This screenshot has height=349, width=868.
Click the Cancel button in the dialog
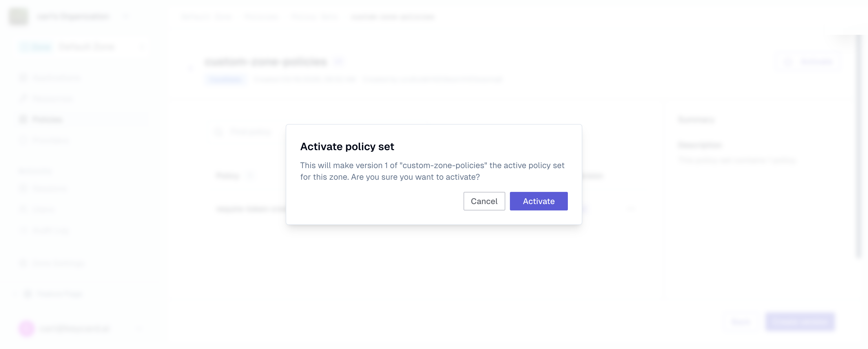(484, 201)
